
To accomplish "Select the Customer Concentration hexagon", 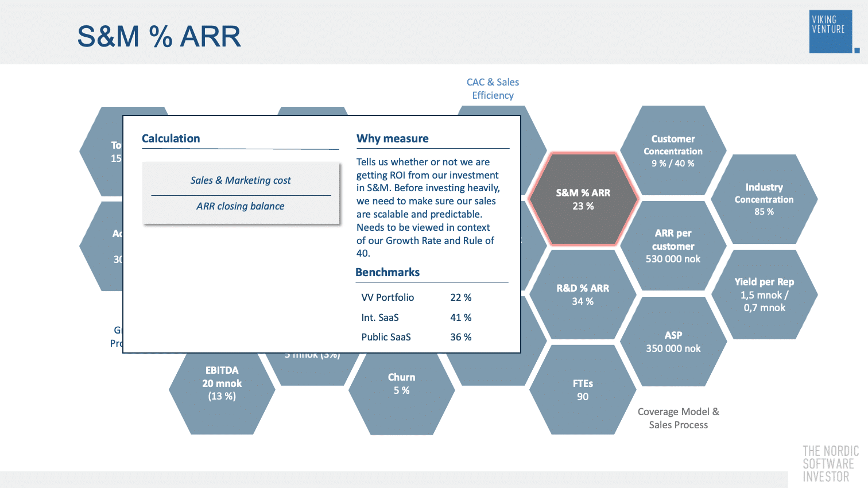I will [x=673, y=150].
